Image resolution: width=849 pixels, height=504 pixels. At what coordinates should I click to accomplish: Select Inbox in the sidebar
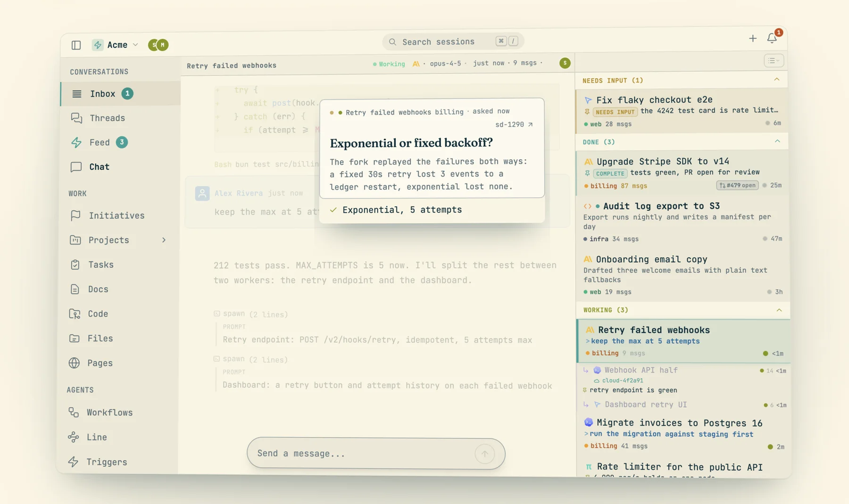click(x=121, y=93)
